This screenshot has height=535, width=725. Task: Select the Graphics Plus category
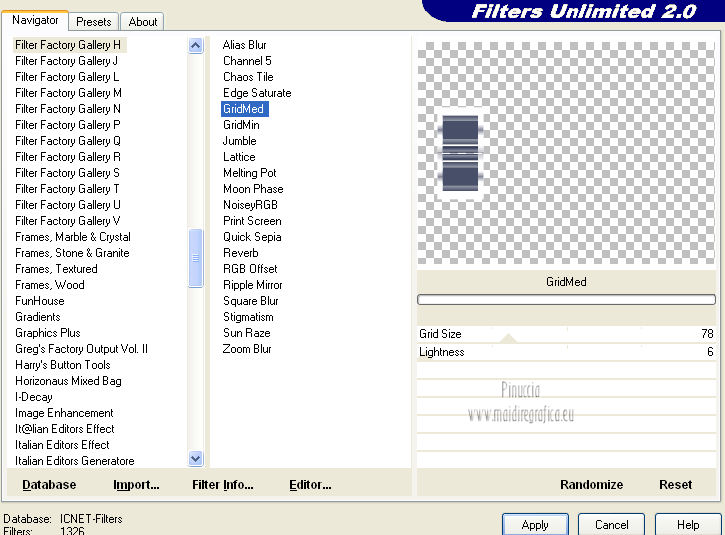point(48,333)
